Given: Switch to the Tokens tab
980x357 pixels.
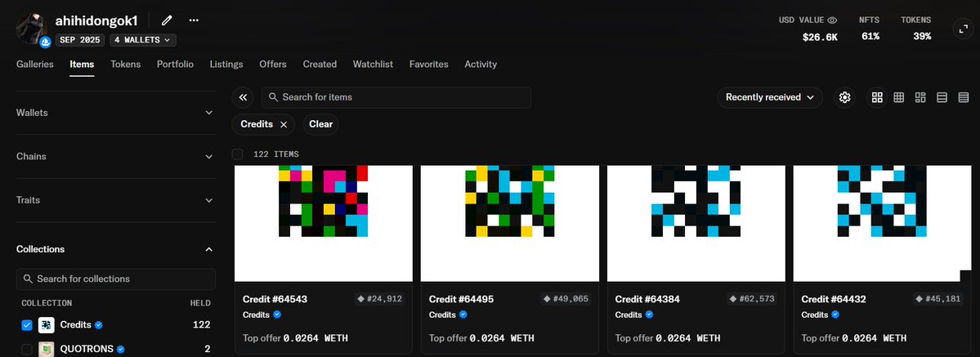Looking at the screenshot, I should (x=126, y=65).
